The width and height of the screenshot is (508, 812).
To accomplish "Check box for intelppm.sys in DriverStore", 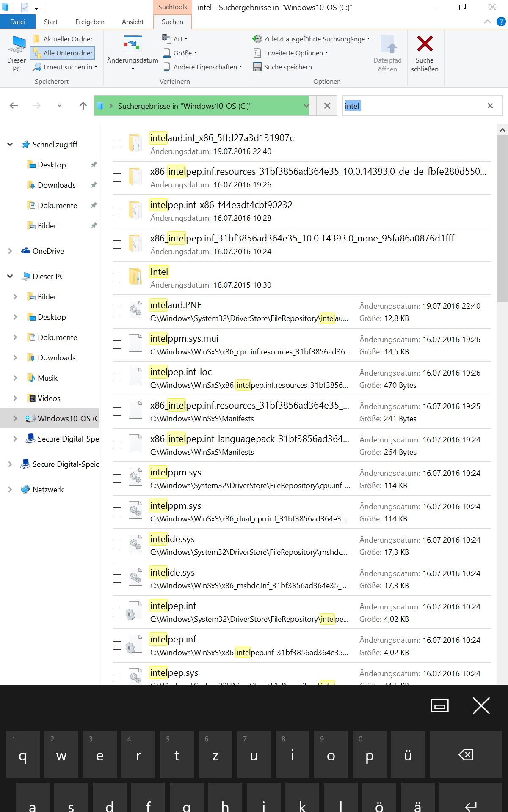I will 117,478.
